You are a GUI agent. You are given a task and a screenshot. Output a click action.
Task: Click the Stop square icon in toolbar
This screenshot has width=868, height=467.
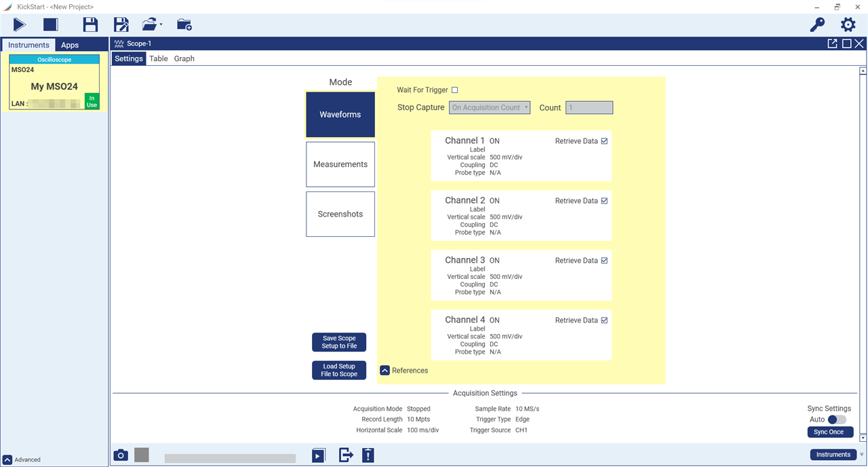(x=51, y=25)
